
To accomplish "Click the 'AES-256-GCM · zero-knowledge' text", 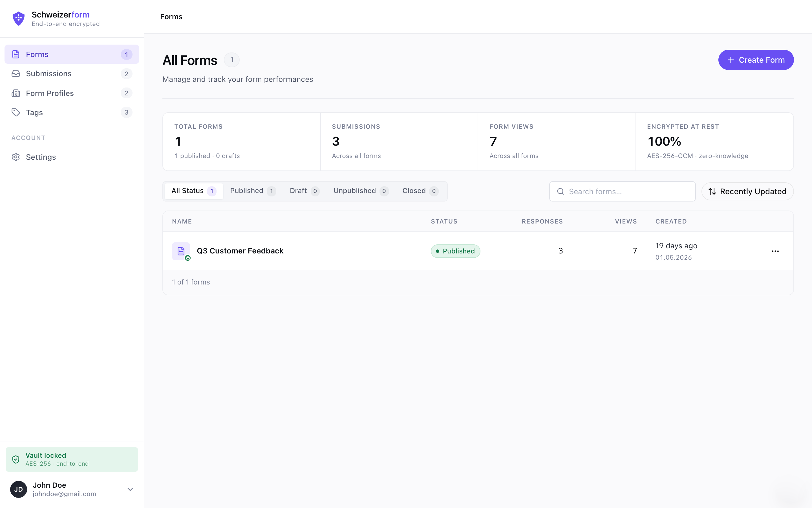I will click(x=698, y=156).
